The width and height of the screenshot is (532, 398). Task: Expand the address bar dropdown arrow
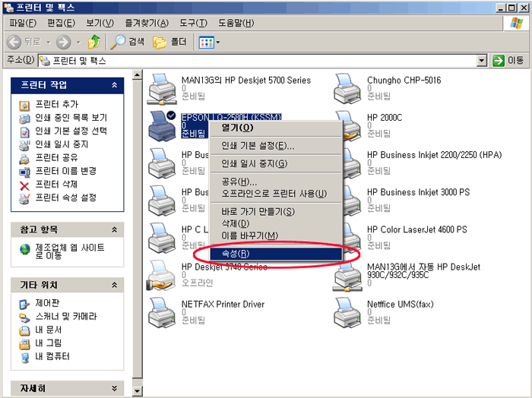(x=481, y=61)
